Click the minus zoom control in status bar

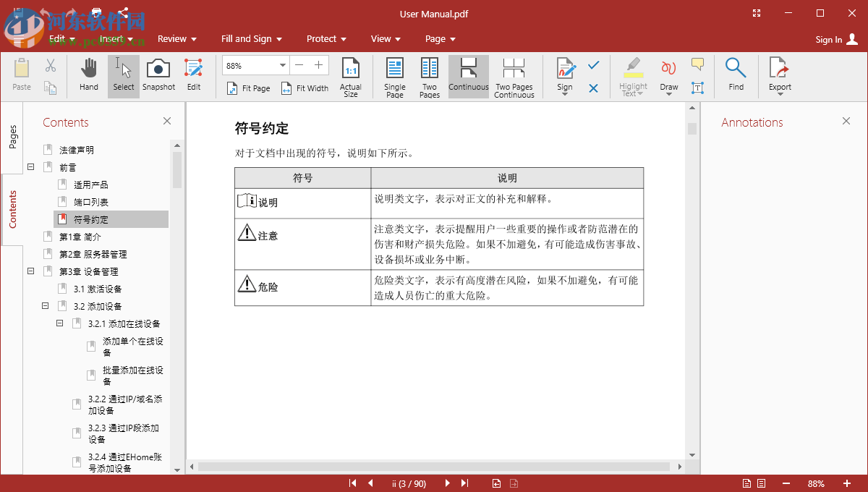point(786,483)
